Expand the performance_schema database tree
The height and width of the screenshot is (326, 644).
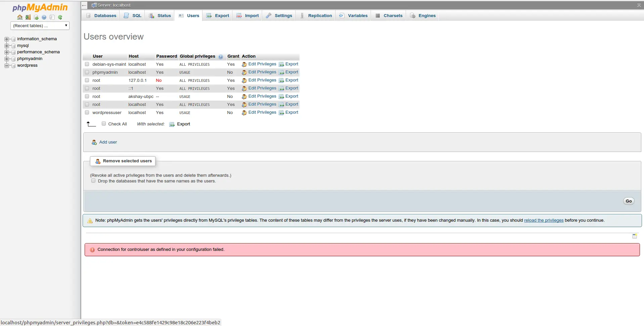tap(6, 52)
